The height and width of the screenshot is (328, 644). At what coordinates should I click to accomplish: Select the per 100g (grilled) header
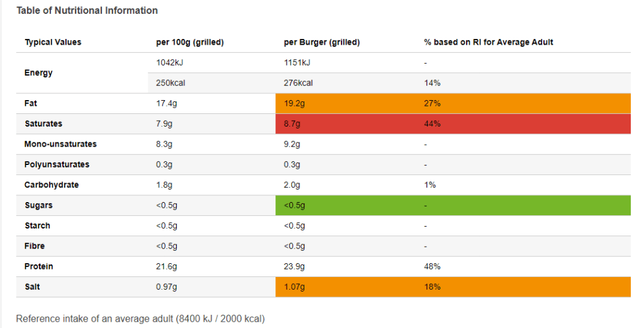(x=190, y=42)
